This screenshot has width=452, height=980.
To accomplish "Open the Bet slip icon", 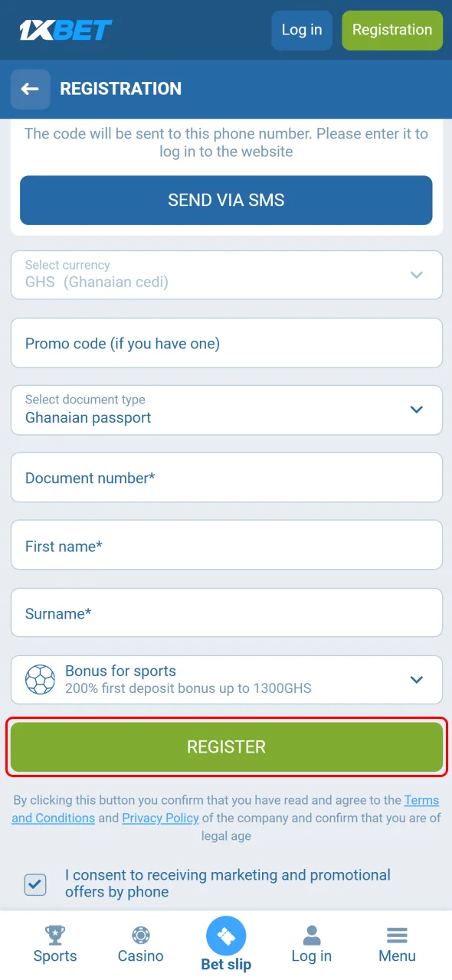I will coord(226,936).
